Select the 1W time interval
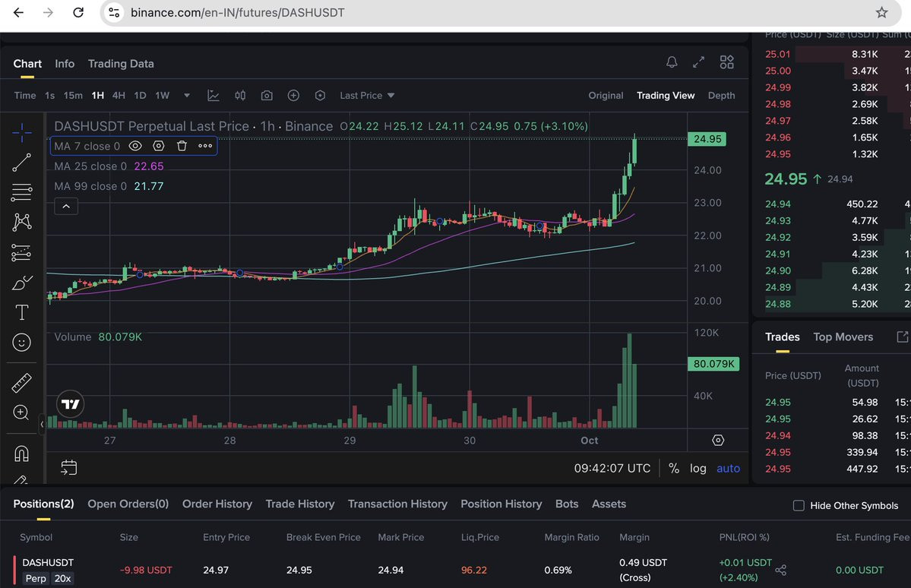Screen dimensions: 911x588 [x=162, y=95]
